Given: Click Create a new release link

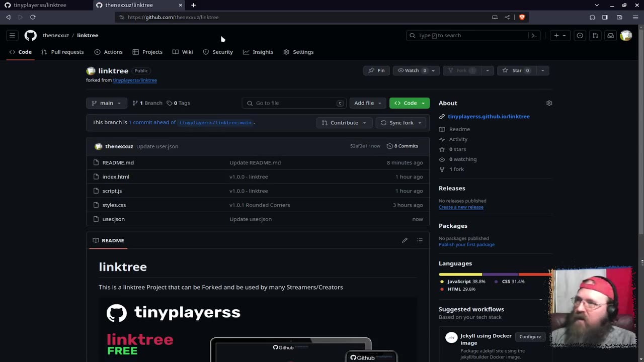Looking at the screenshot, I should coord(461,207).
